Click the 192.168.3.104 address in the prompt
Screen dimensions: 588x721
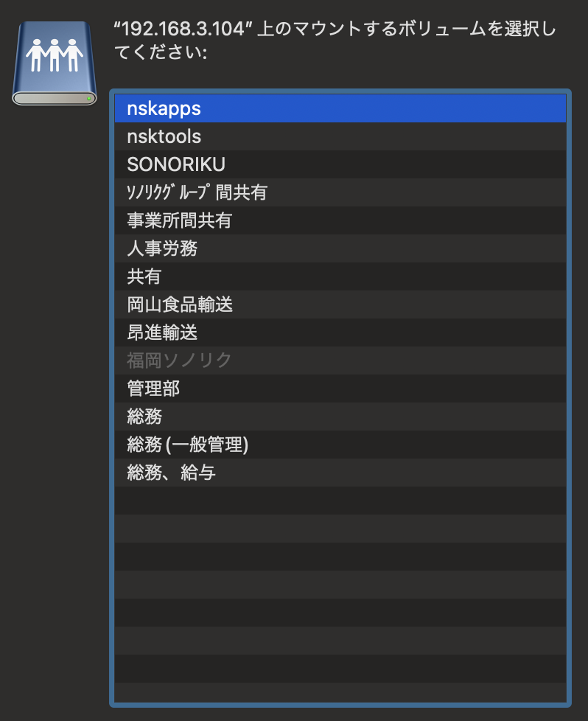(x=183, y=30)
